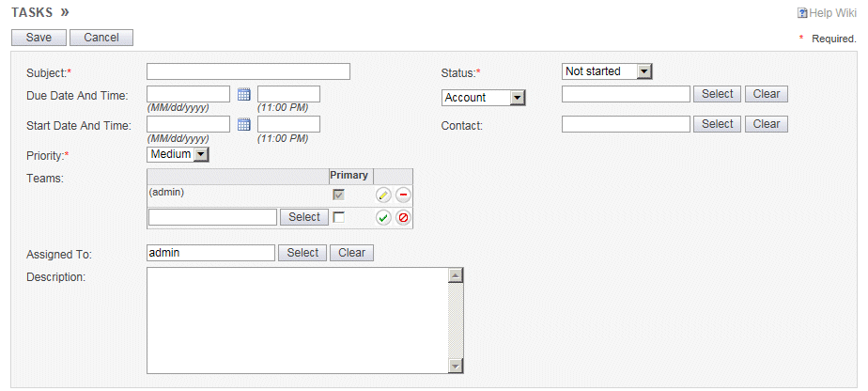Open Start Date calendar picker icon
The height and width of the screenshot is (391, 868).
point(243,124)
